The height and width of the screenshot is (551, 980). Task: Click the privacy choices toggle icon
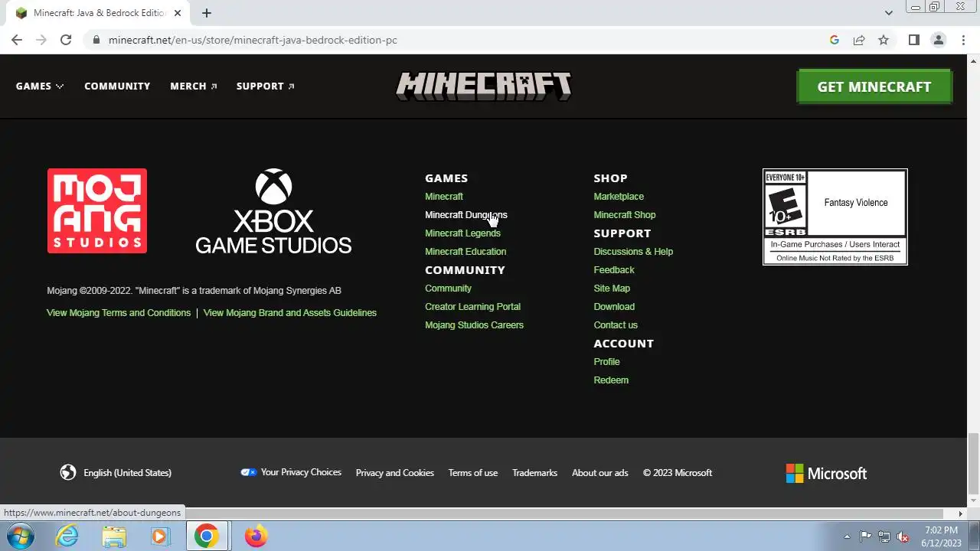[x=249, y=472]
